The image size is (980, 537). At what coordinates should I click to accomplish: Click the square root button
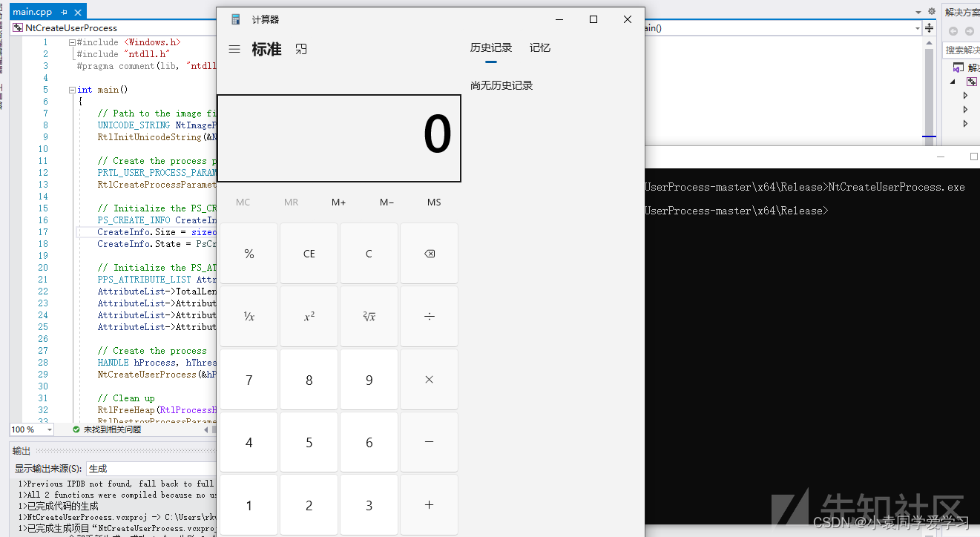point(369,317)
